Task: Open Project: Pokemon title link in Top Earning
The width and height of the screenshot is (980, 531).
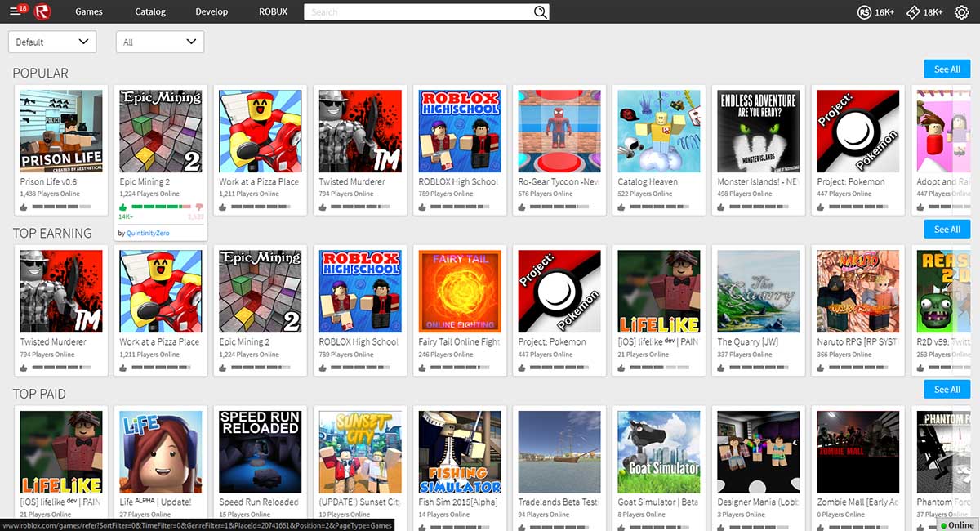Action: point(552,341)
